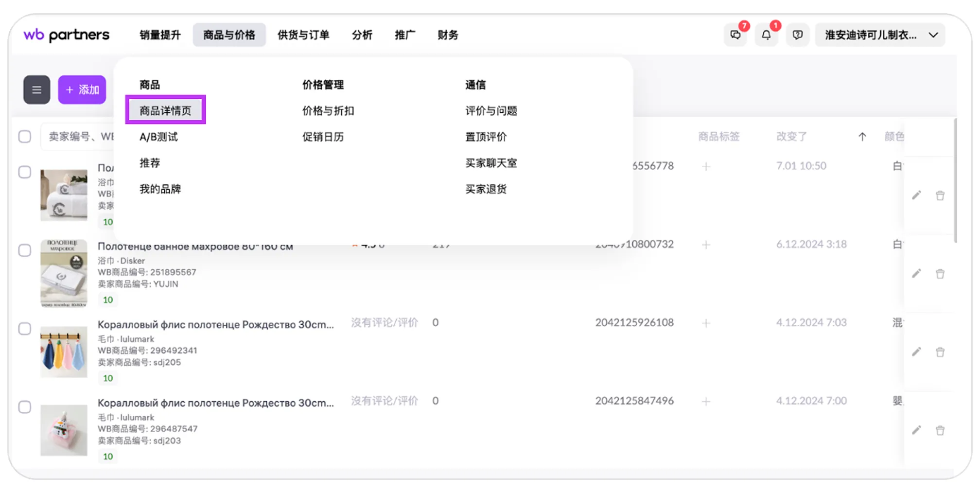
Task: Open 买家聊天室 link in the menu
Action: click(x=491, y=163)
